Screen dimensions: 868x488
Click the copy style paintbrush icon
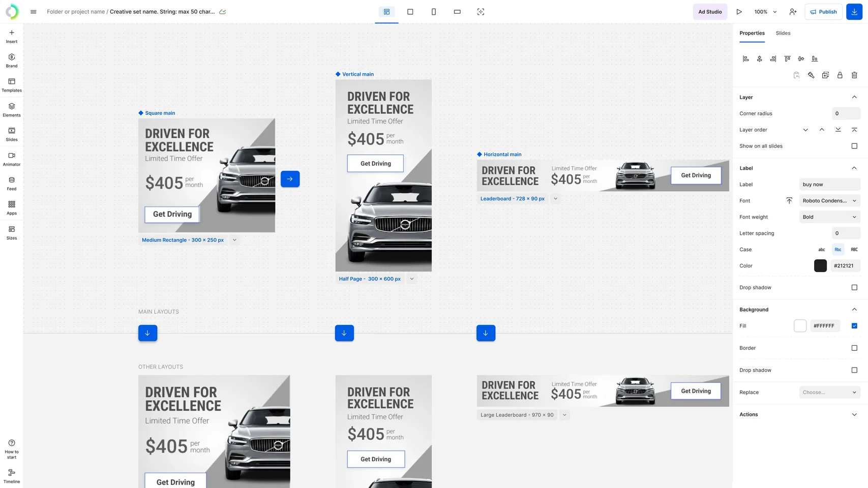811,75
